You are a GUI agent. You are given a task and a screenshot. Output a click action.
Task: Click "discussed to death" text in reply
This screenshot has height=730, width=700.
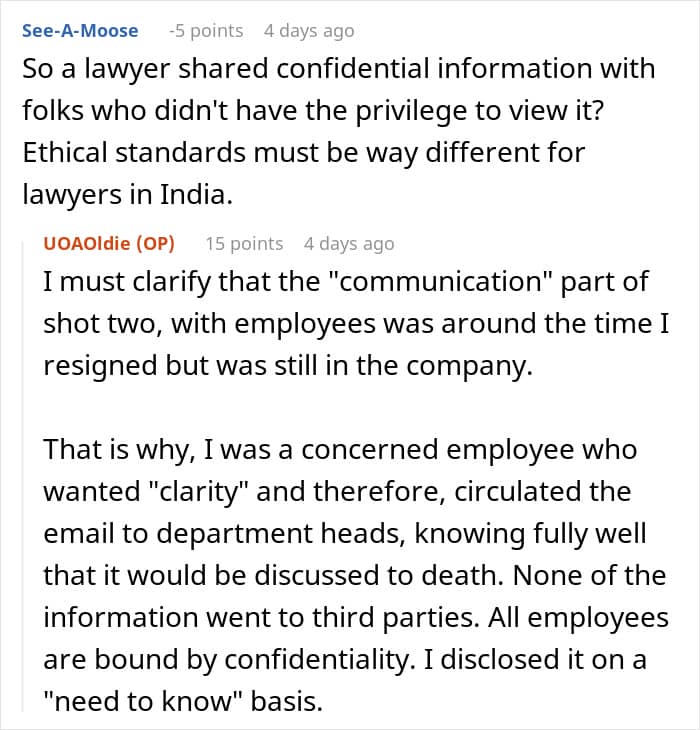tap(379, 576)
